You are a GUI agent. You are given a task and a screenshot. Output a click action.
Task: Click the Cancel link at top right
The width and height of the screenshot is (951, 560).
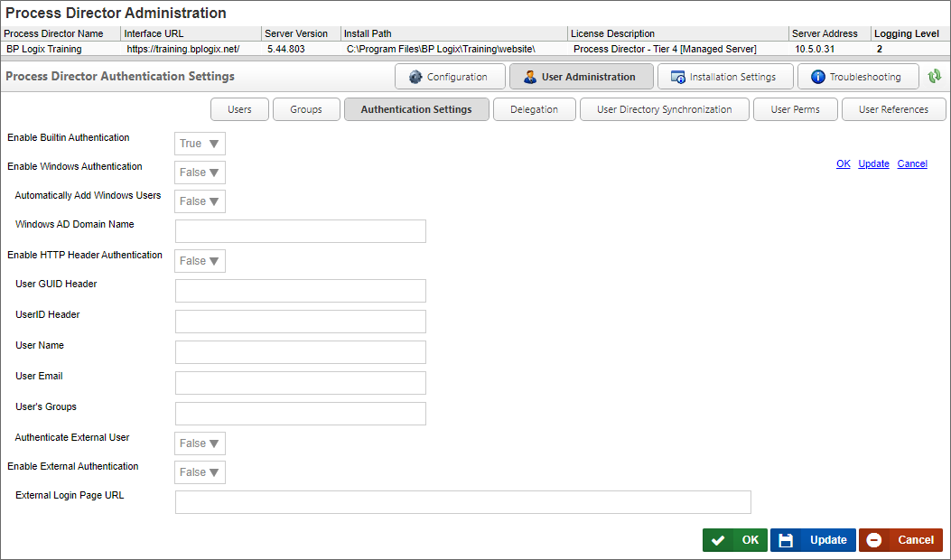[x=912, y=163]
